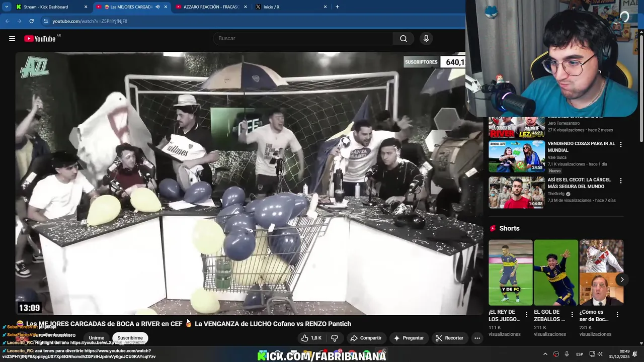The image size is (644, 362).
Task: Select the youtube.com address bar URL
Action: click(90, 21)
